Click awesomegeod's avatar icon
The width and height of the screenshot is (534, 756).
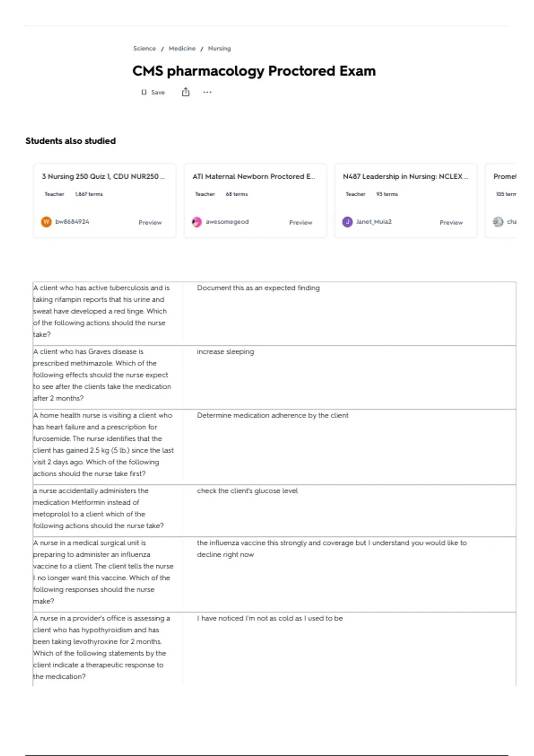(197, 222)
